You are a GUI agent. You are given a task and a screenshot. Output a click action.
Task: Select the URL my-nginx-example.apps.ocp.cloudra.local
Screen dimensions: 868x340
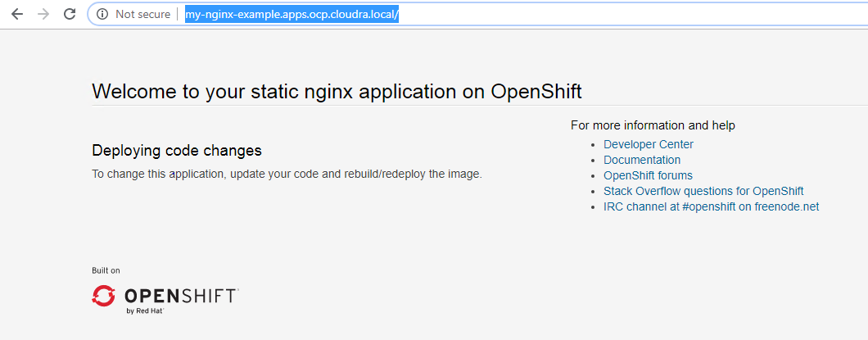(x=292, y=15)
